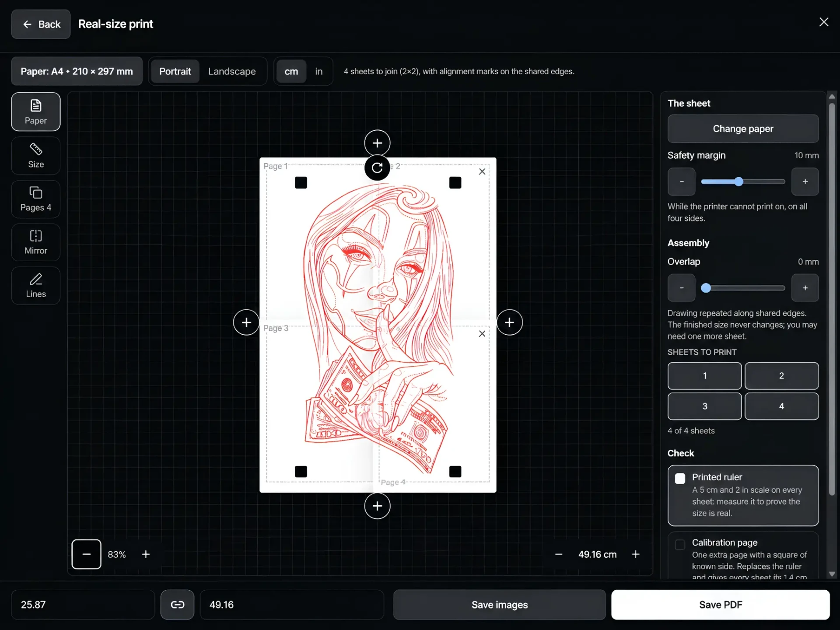
Task: Switch to Landscape orientation
Action: point(232,71)
